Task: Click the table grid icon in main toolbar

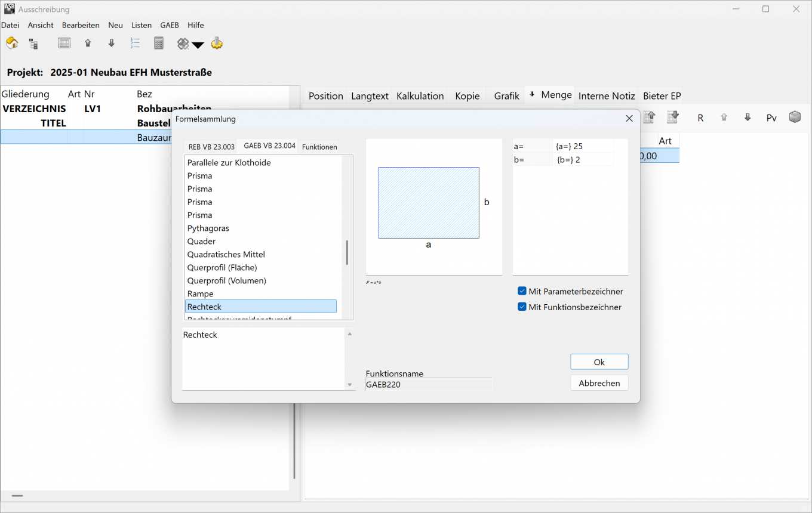Action: pyautogui.click(x=64, y=43)
